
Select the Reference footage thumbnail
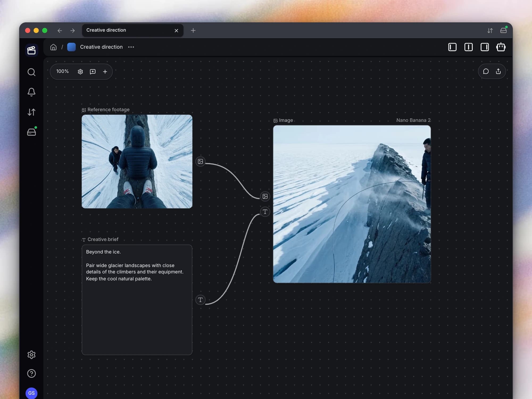pyautogui.click(x=137, y=161)
